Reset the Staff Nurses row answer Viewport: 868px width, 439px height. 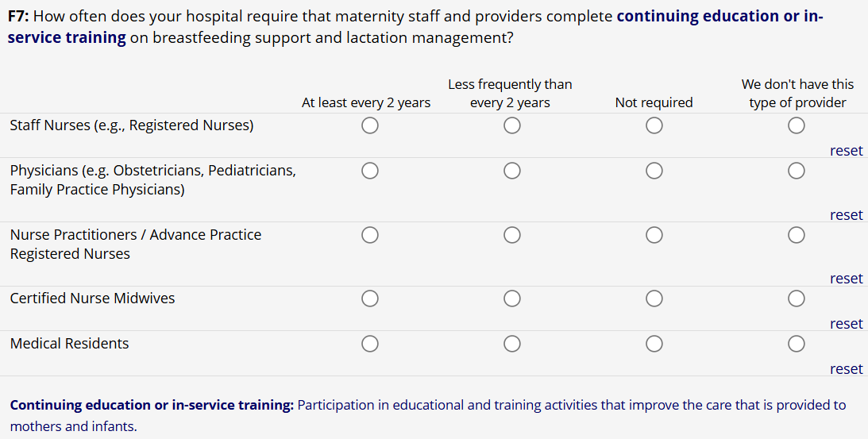[x=846, y=151]
